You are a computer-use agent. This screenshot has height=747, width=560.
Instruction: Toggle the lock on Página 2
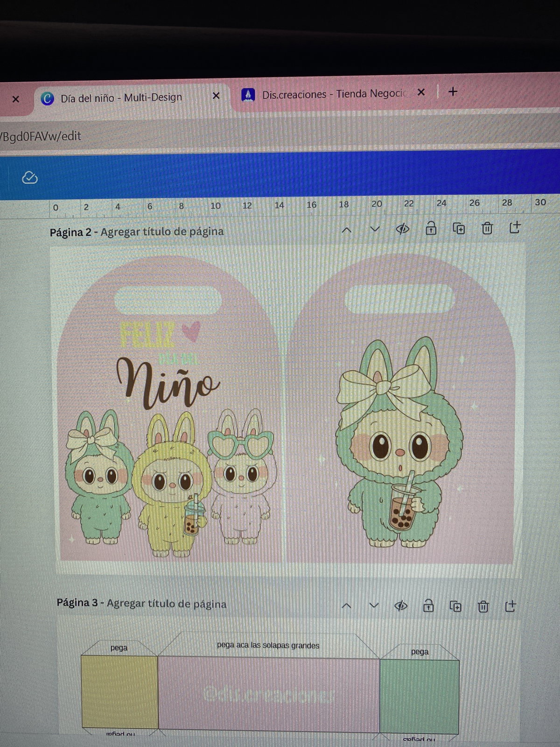pyautogui.click(x=431, y=228)
